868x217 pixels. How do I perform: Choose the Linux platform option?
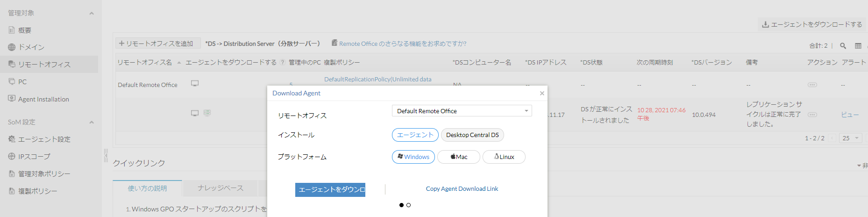coord(504,157)
